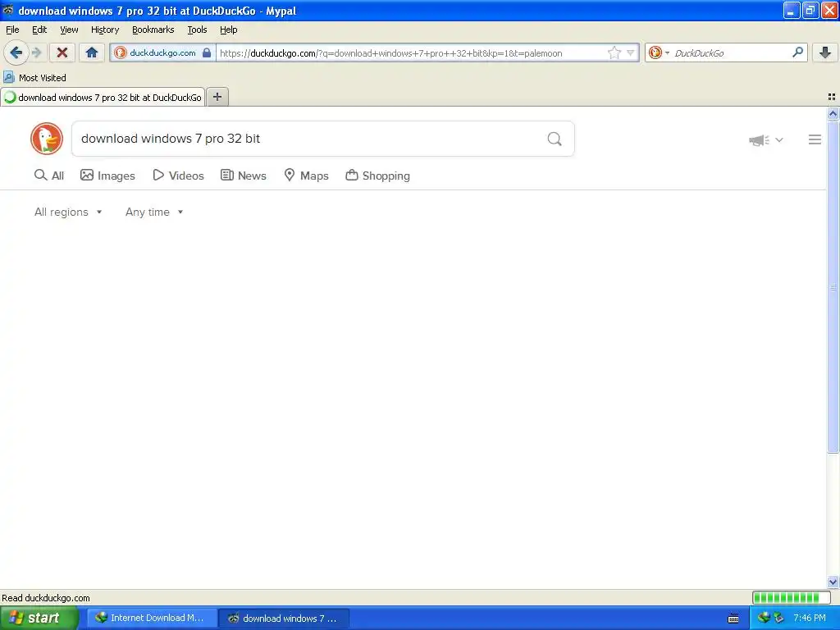Open a new tab with the plus button
Screen dimensions: 840x630
(x=217, y=97)
